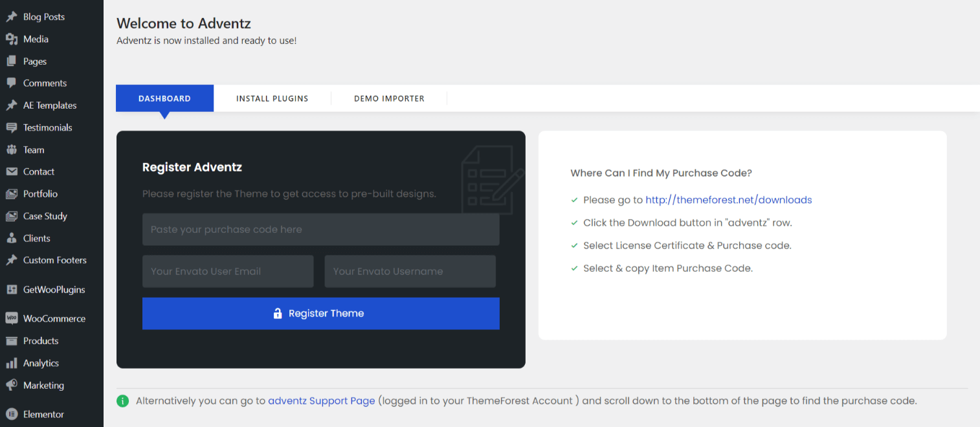Open the themeforest.net/downloads link
Image resolution: width=980 pixels, height=427 pixels.
click(728, 200)
